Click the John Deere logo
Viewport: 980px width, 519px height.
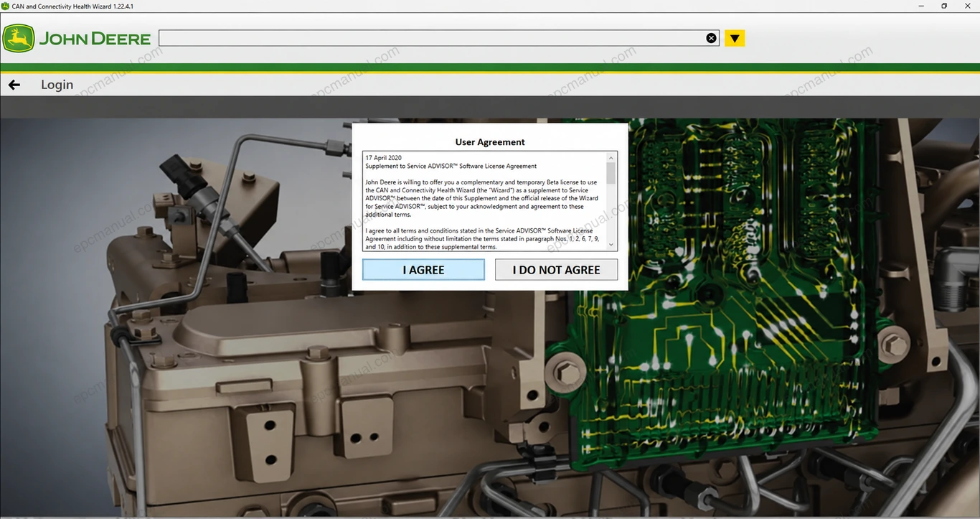(x=77, y=38)
